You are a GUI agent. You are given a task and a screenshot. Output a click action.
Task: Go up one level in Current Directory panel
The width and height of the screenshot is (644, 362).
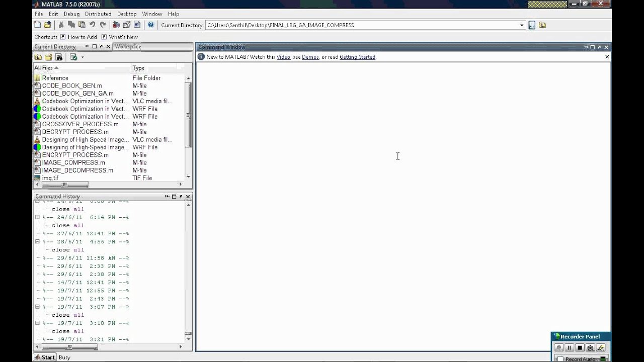[38, 57]
